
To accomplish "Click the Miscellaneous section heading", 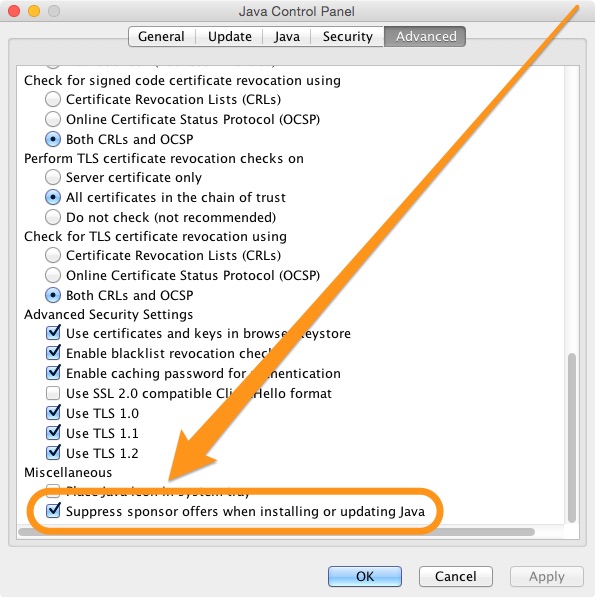I will [68, 472].
